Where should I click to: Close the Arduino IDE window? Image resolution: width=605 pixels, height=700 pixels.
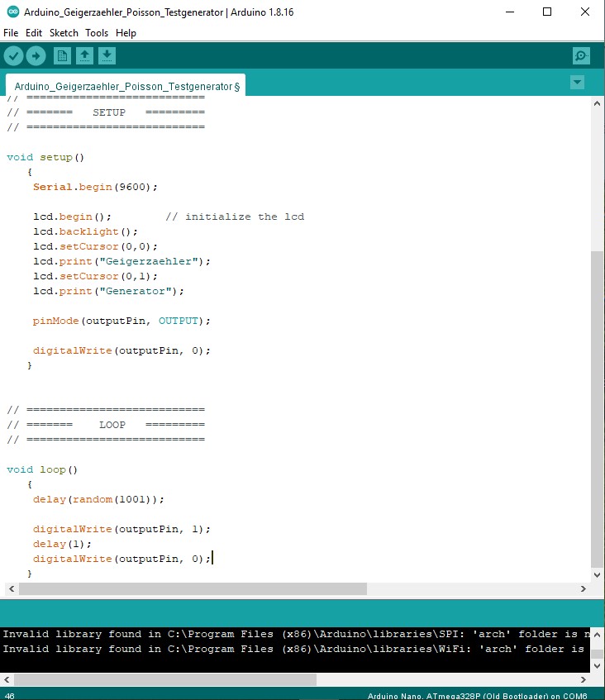pos(585,12)
